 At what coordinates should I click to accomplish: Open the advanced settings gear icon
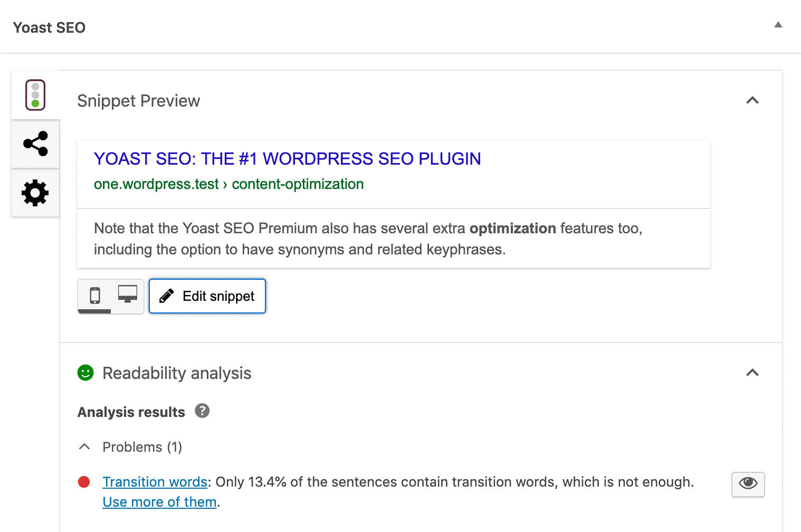pos(35,193)
